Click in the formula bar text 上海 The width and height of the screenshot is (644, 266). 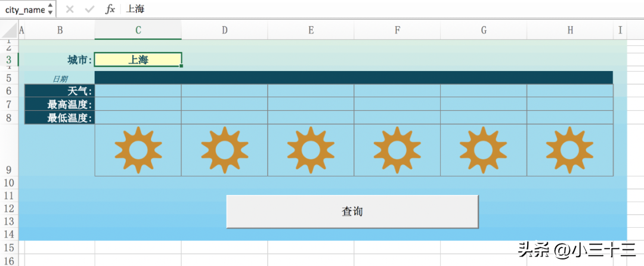pyautogui.click(x=135, y=10)
